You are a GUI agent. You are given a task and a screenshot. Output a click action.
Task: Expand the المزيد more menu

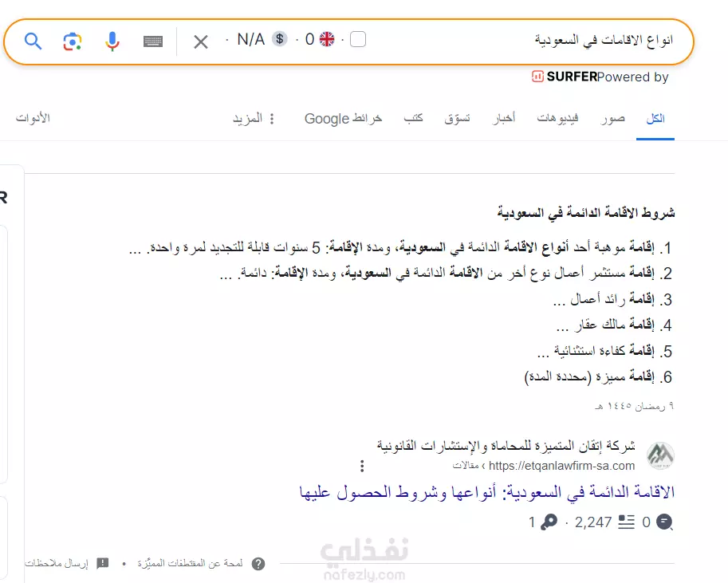254,119
